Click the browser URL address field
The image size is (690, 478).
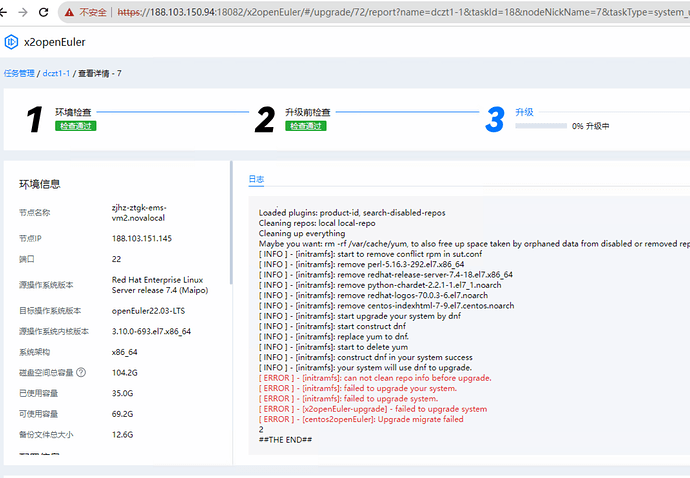click(x=400, y=13)
